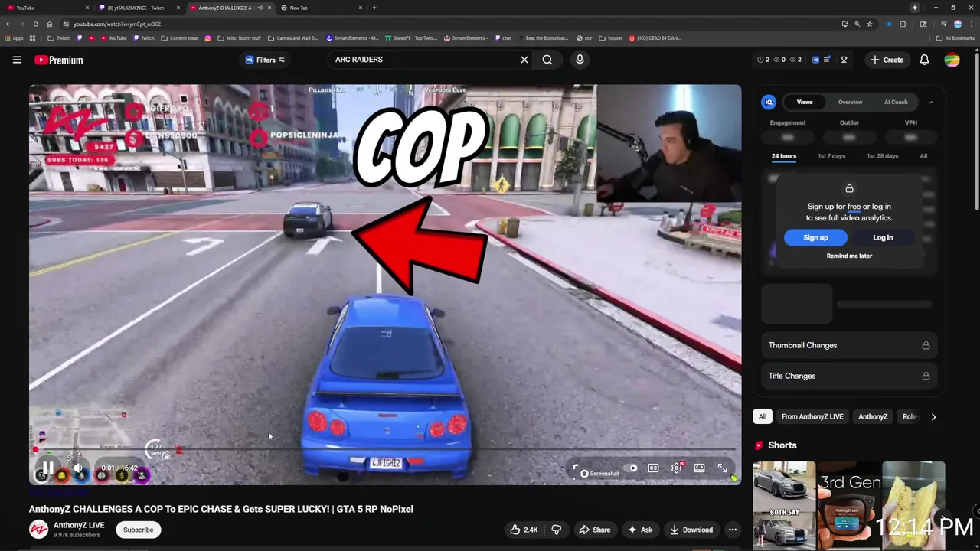Screen dimensions: 980x551
Task: Click the search magnifier button
Action: pyautogui.click(x=547, y=60)
